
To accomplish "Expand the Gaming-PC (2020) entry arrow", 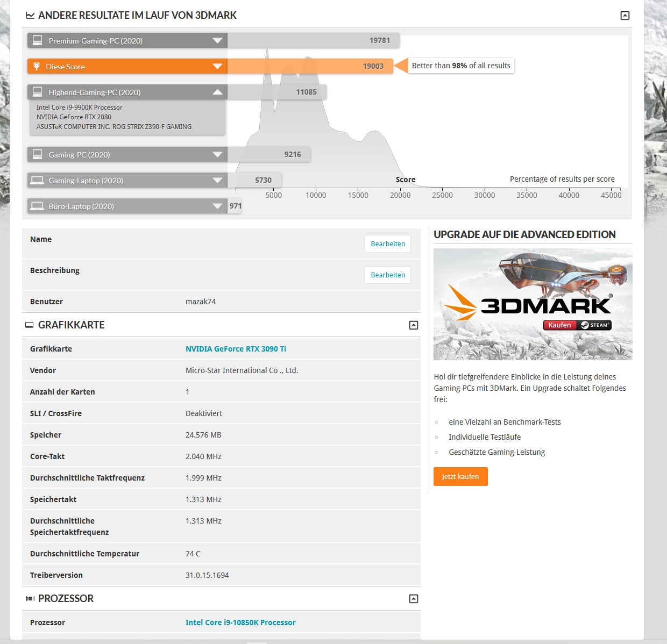I will coord(217,155).
